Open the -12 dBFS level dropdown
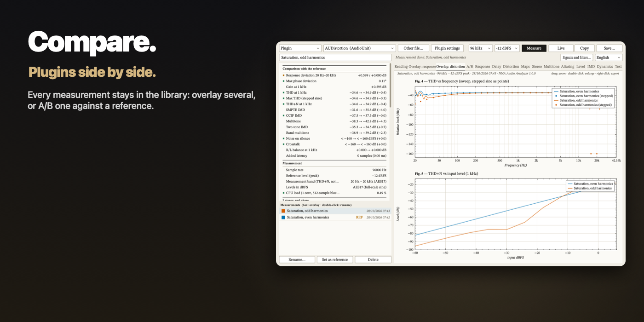This screenshot has height=322, width=644. (507, 48)
